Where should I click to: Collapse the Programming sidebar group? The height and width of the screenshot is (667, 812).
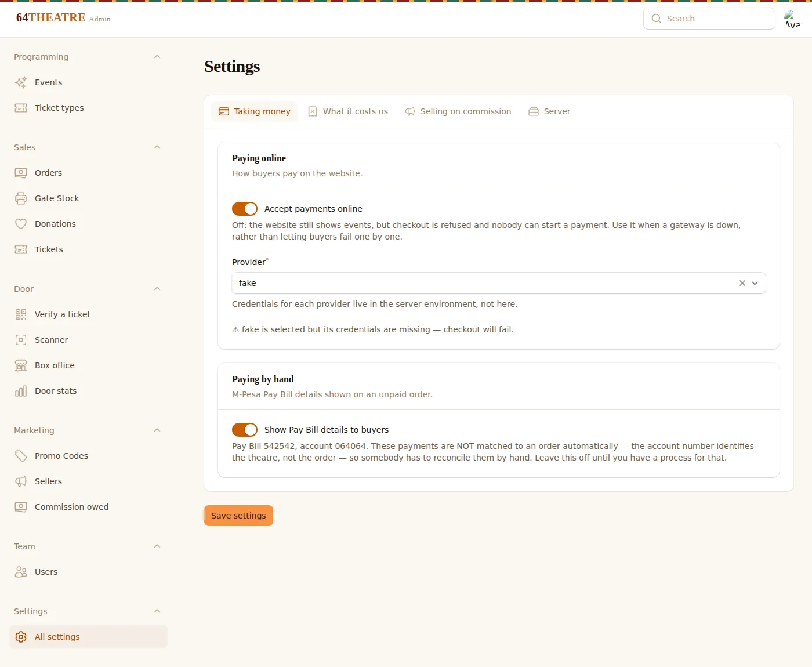tap(157, 57)
